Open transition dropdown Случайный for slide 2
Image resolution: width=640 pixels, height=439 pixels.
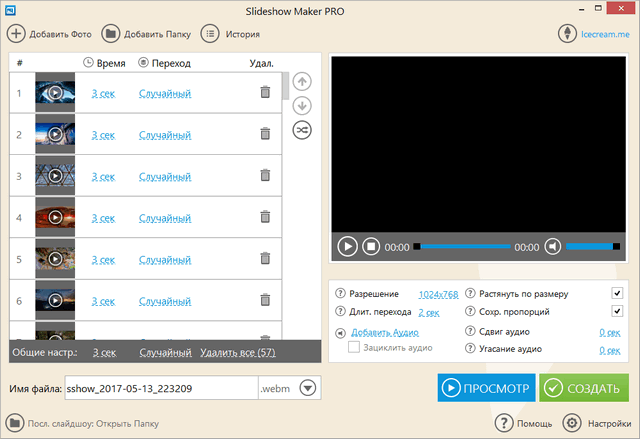(165, 134)
